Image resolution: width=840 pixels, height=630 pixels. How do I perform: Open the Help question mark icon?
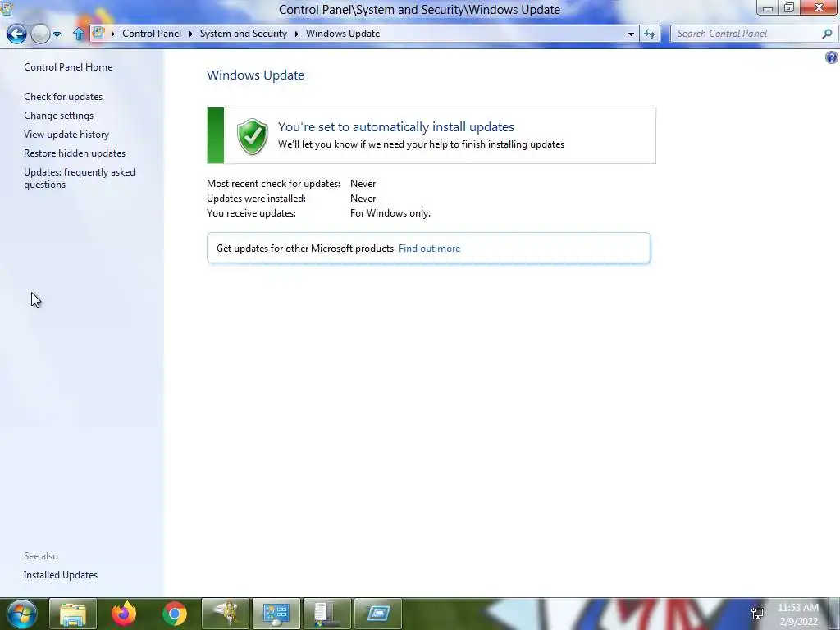tap(832, 57)
